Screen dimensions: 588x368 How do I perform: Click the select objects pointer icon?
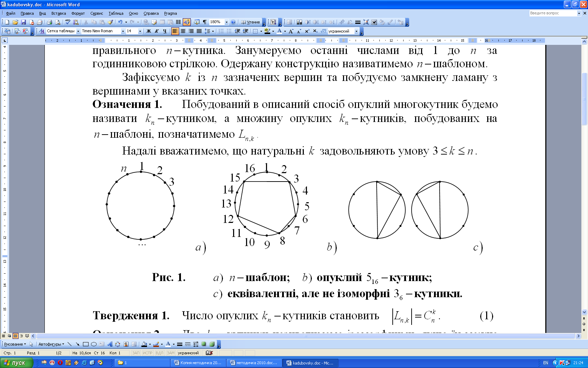(x=31, y=344)
